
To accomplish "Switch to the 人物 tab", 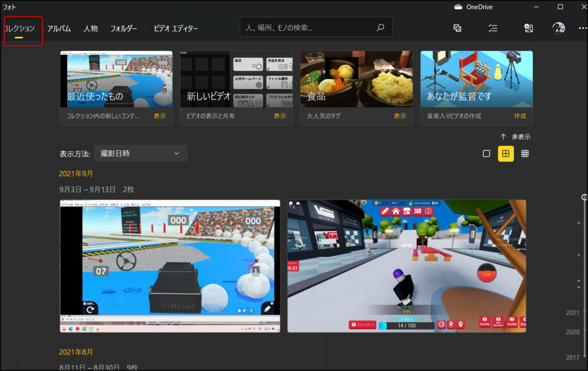I will click(91, 29).
